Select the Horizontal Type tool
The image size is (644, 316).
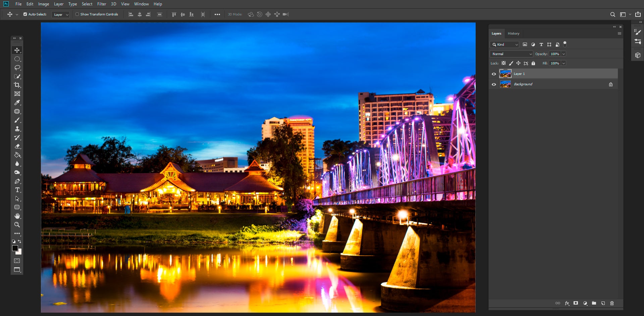17,190
